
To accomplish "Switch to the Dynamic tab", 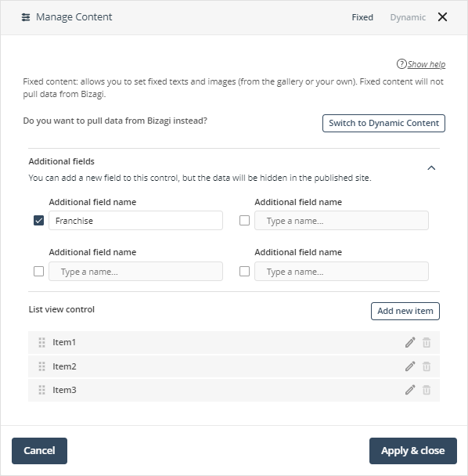I will [x=408, y=17].
